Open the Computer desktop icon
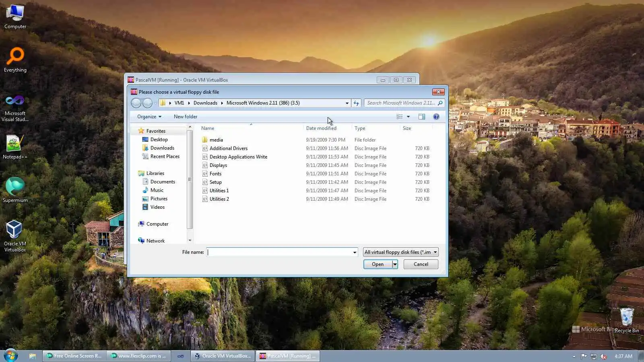This screenshot has height=362, width=644. (x=15, y=17)
